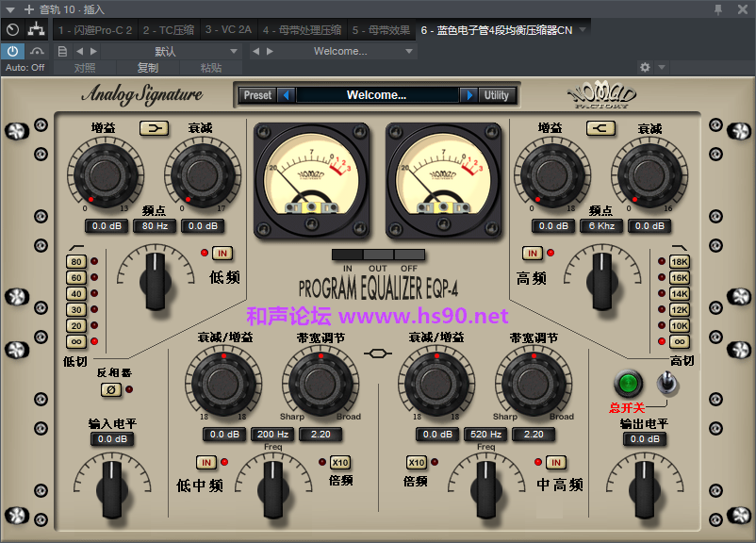756x543 pixels.
Task: Select the 12K high cut button
Action: (680, 309)
